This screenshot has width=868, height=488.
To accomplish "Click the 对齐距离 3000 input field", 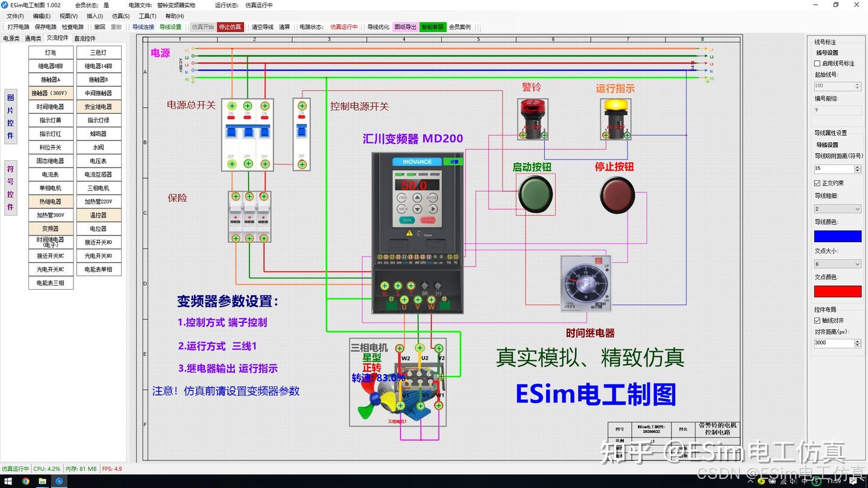I will [x=834, y=343].
